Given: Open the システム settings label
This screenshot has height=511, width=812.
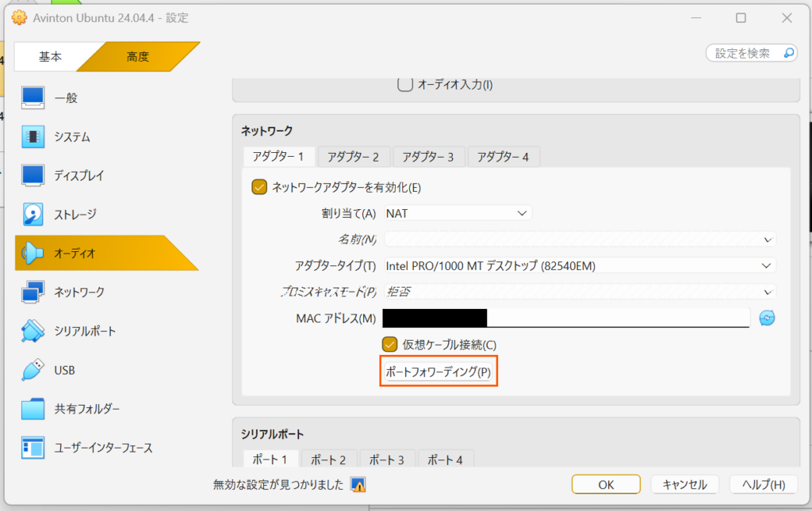Looking at the screenshot, I should (x=72, y=136).
